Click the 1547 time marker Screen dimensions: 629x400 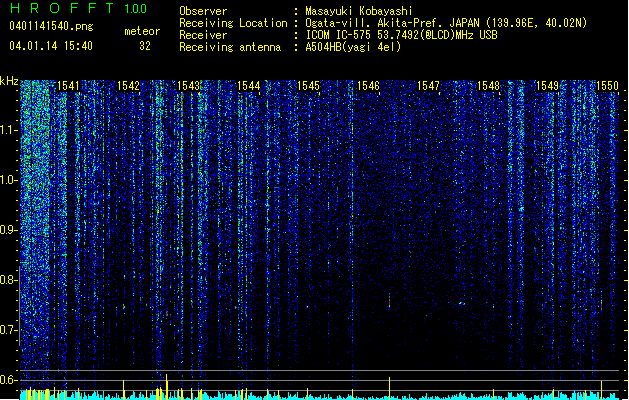428,86
